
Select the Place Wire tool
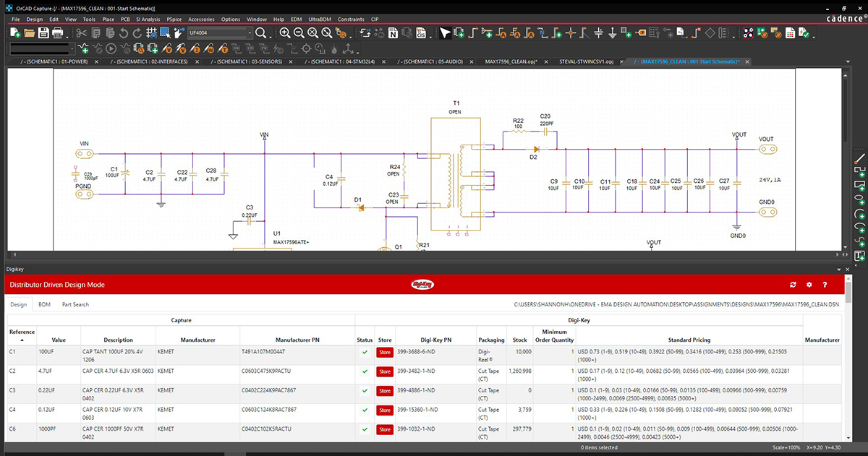coord(472,32)
